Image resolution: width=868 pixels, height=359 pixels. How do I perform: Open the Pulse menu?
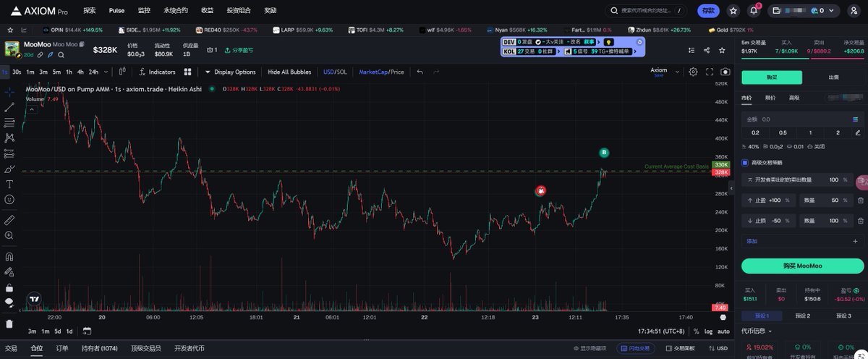click(116, 11)
